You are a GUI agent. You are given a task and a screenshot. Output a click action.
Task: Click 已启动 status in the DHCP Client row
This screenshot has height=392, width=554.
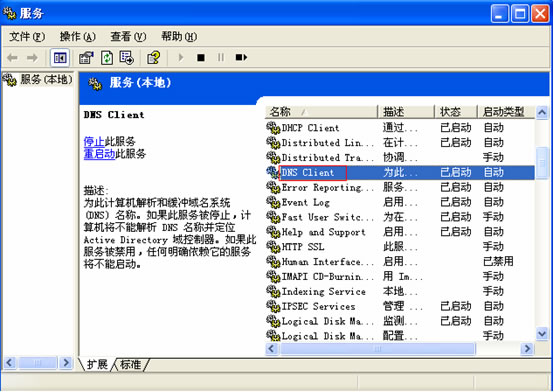pos(456,128)
